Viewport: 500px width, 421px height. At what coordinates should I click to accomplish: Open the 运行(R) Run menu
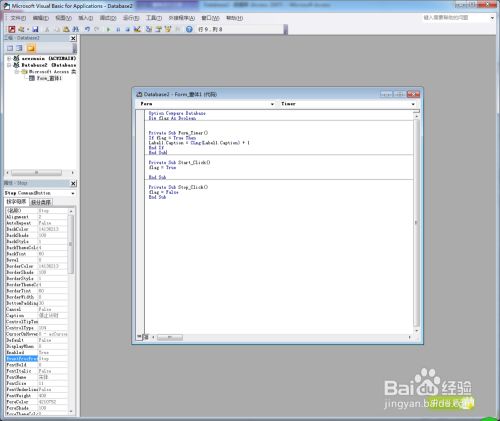pos(131,18)
